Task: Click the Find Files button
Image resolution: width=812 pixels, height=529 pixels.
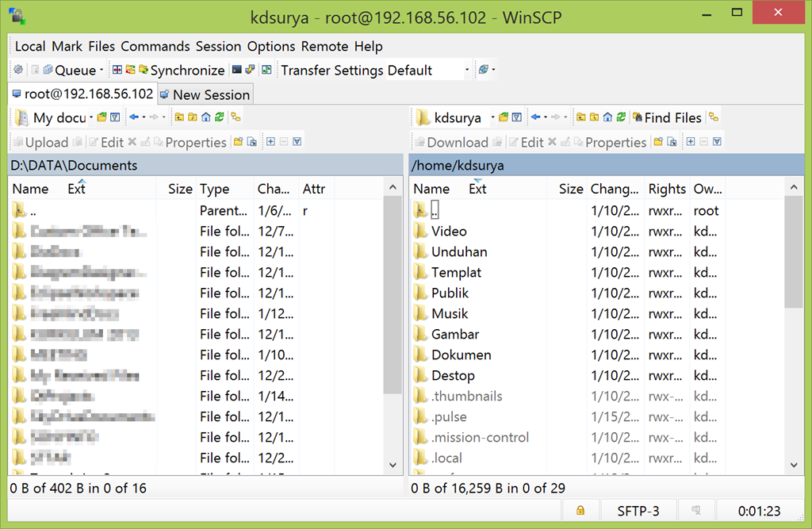Action: [x=667, y=117]
